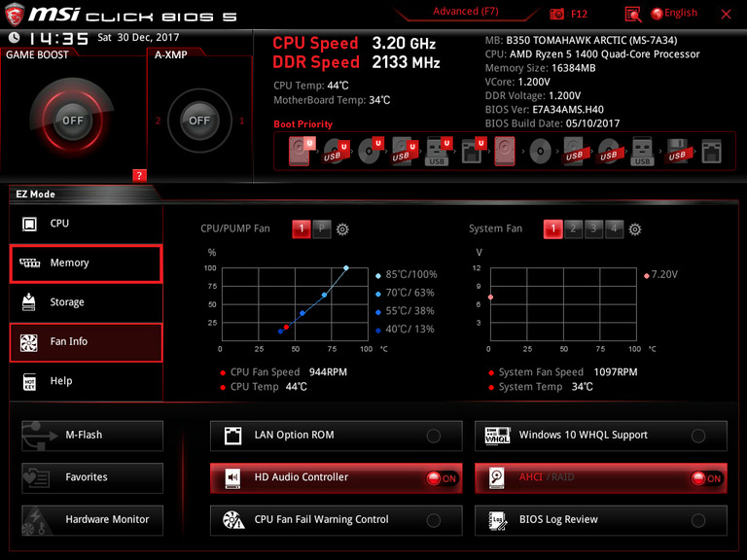Select System Fan 2
This screenshot has height=560, width=747.
point(573,229)
